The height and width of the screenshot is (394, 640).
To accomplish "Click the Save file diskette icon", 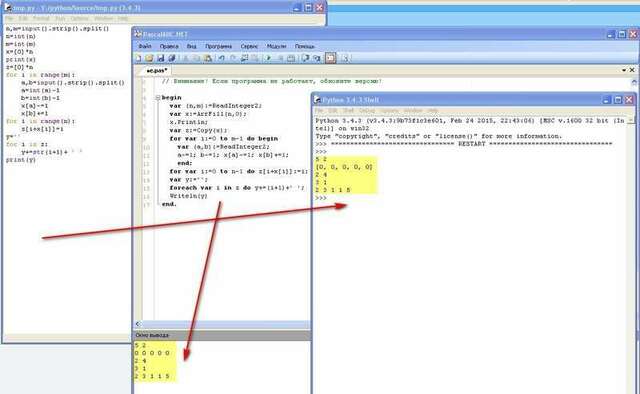I will [160, 58].
